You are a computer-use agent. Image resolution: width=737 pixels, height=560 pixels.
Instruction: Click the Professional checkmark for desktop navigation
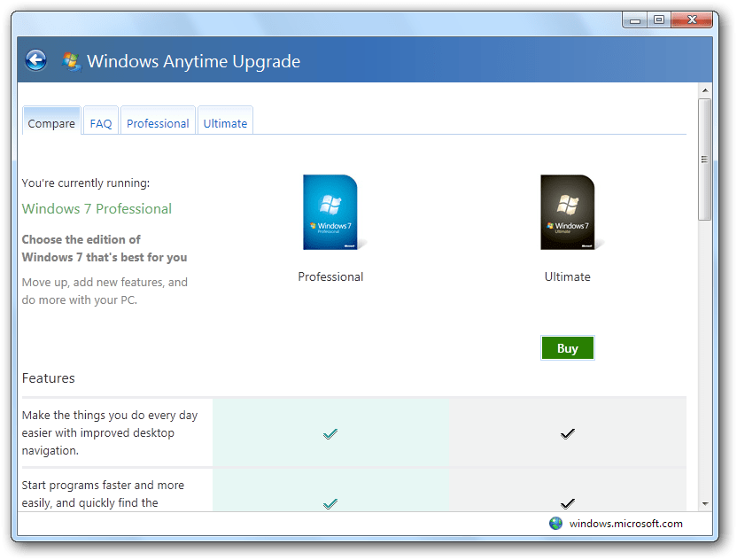pos(330,433)
